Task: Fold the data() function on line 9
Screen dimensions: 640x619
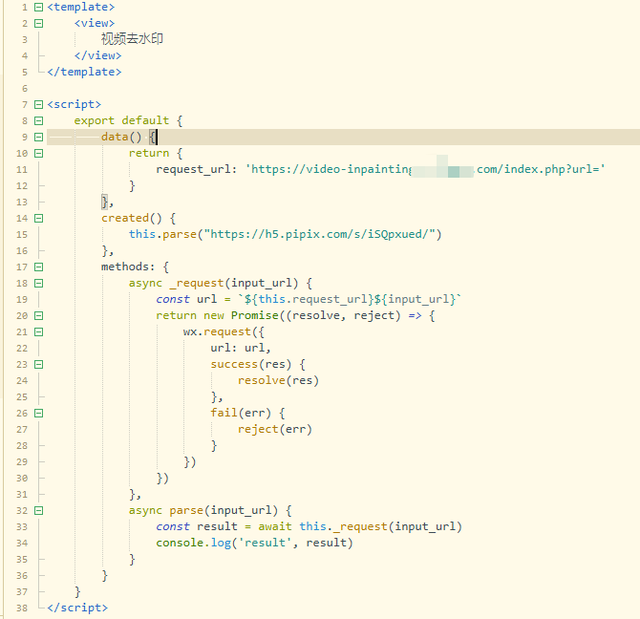Action: point(38,137)
